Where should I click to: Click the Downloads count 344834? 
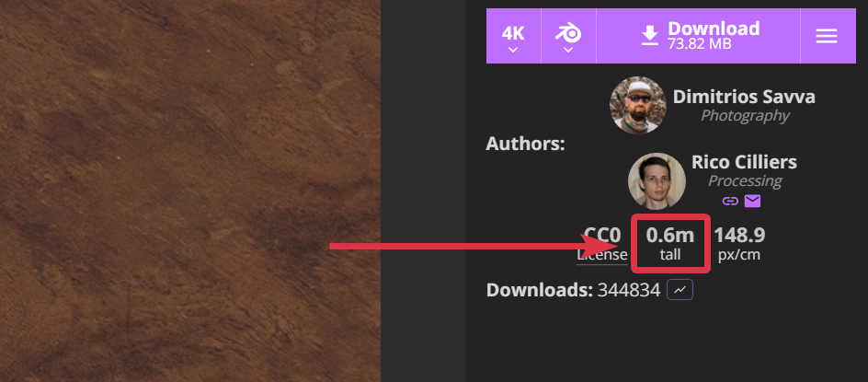coord(629,290)
